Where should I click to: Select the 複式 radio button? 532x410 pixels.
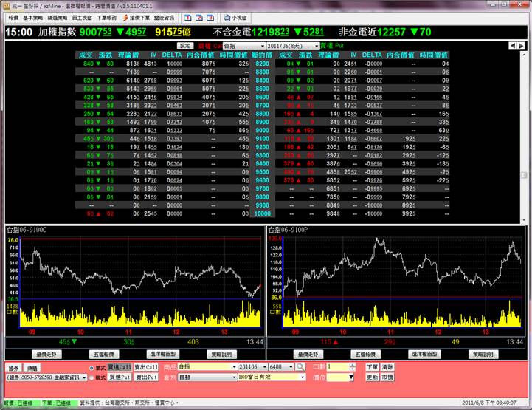coord(91,377)
